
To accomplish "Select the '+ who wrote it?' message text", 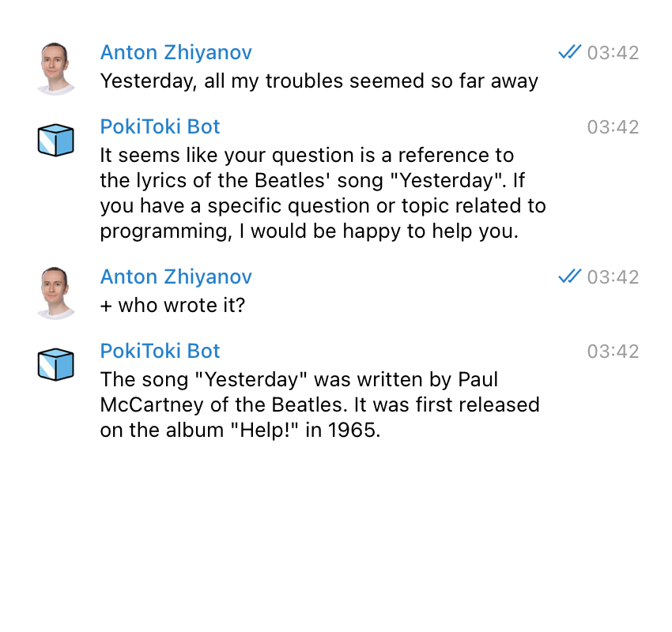I will (x=172, y=305).
